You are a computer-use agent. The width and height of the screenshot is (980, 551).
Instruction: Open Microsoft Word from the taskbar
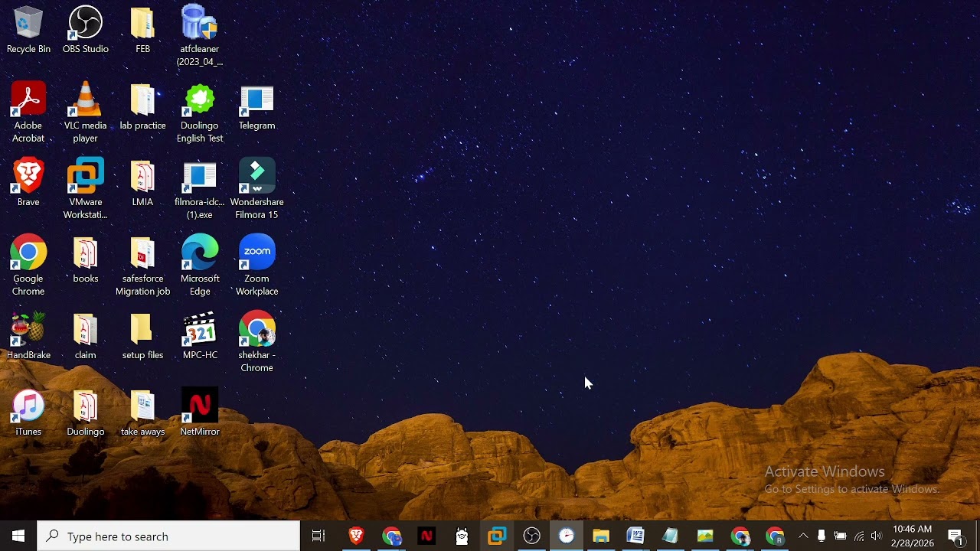[x=635, y=536]
